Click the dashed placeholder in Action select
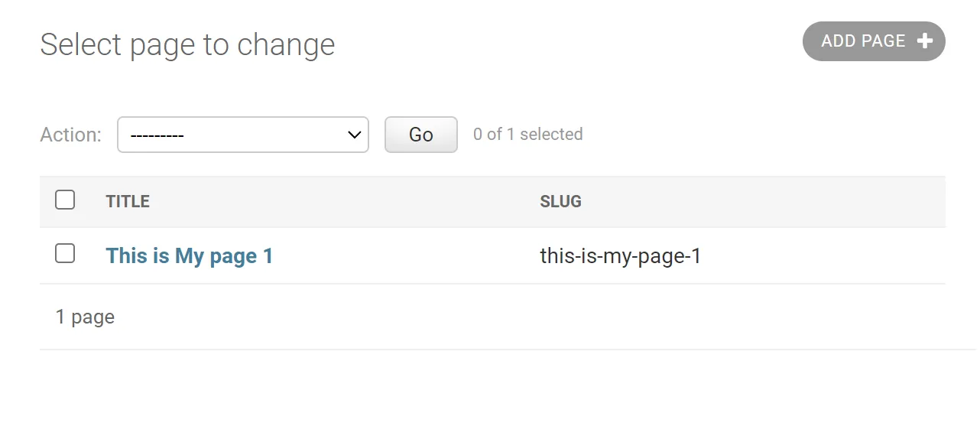This screenshot has width=980, height=439. [x=157, y=135]
